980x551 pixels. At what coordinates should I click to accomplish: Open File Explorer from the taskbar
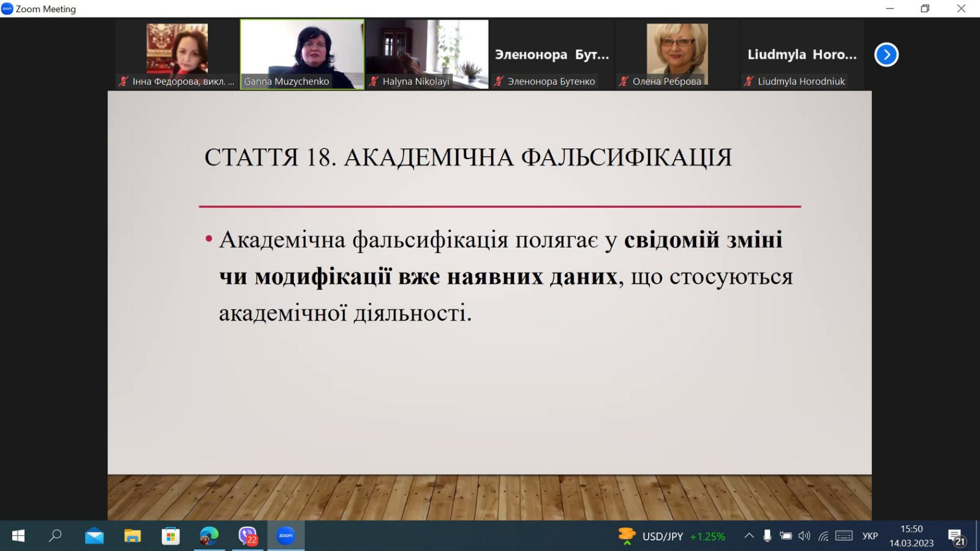pos(132,536)
